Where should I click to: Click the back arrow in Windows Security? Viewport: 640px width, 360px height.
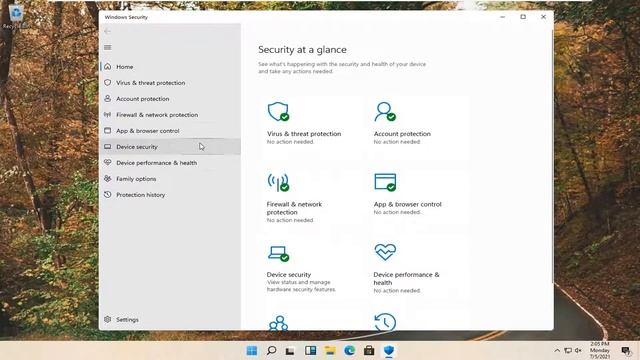(107, 31)
